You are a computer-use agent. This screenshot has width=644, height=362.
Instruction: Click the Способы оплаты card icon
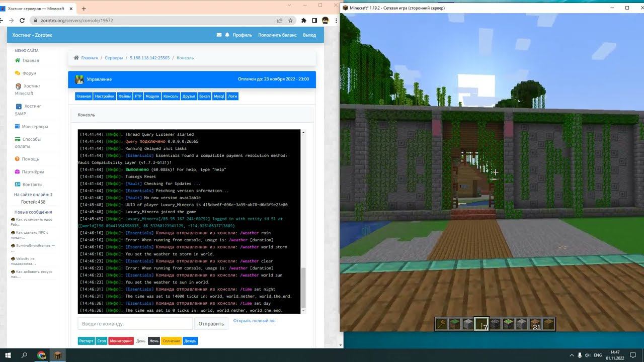(x=18, y=139)
